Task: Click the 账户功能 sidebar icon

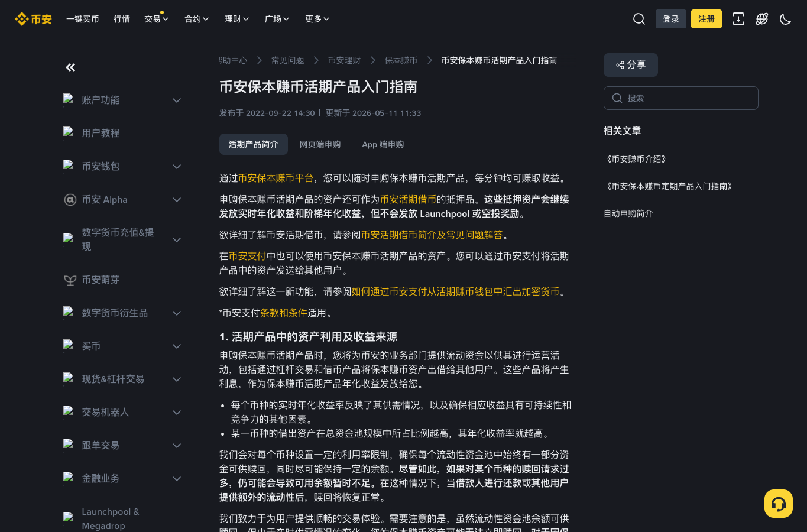Action: click(69, 100)
